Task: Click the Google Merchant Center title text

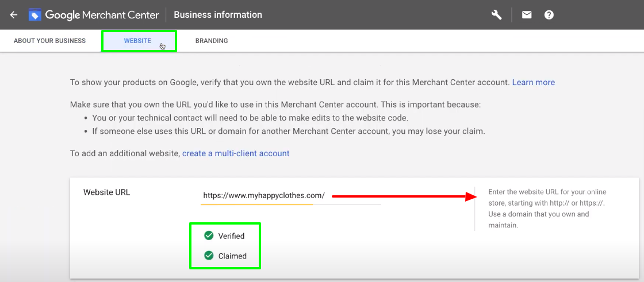Action: tap(102, 15)
